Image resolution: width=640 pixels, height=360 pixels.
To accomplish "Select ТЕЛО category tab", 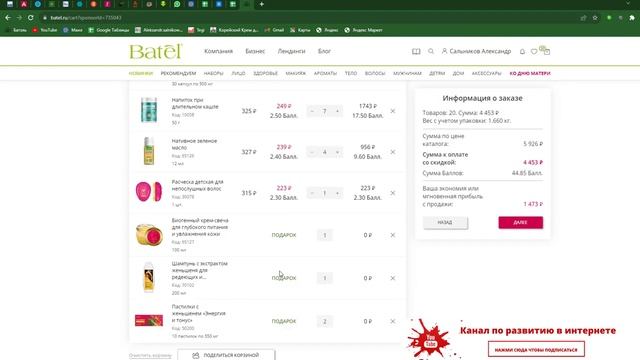I will click(x=351, y=73).
